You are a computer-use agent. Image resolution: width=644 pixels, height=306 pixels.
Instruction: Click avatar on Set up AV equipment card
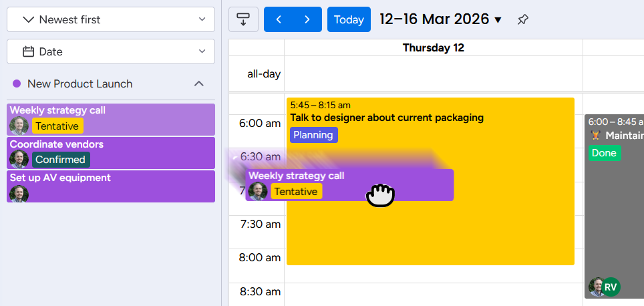click(x=19, y=193)
